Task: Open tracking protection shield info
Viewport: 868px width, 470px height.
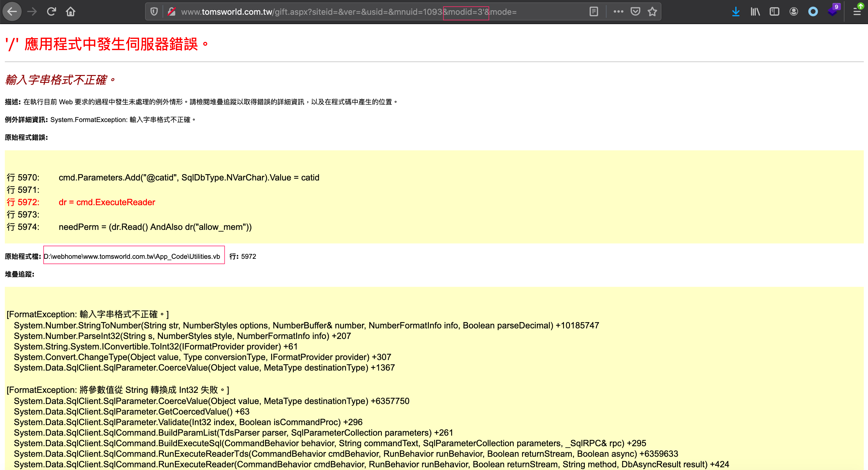Action: pyautogui.click(x=154, y=12)
